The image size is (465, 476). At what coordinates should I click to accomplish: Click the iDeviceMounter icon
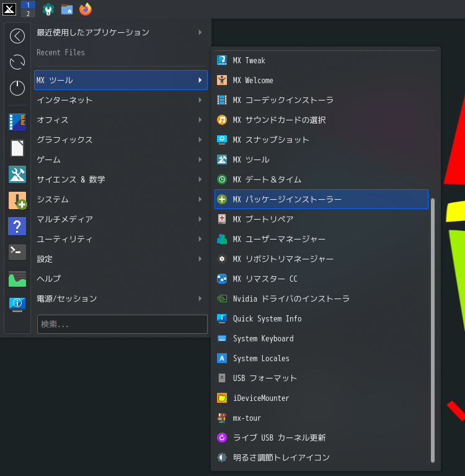click(x=222, y=398)
